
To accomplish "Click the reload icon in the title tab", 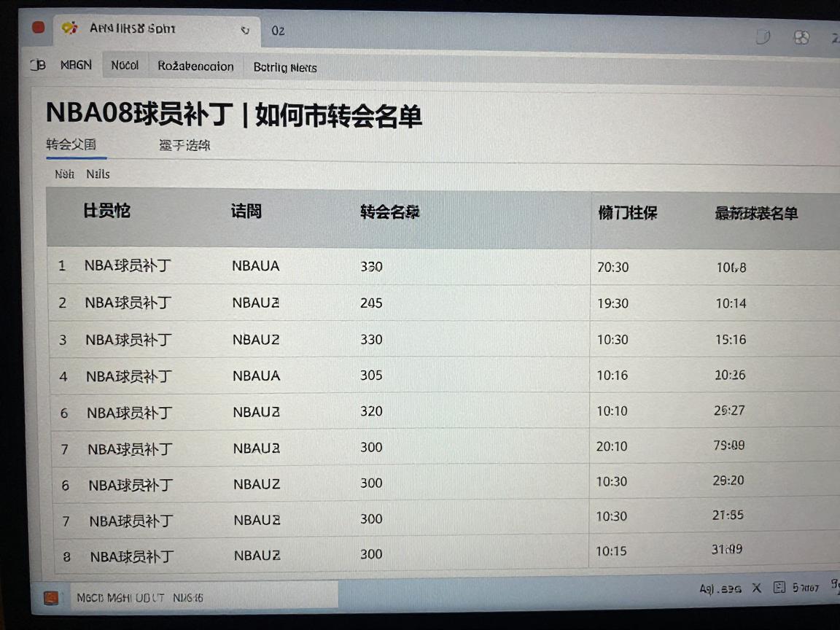I will [245, 31].
